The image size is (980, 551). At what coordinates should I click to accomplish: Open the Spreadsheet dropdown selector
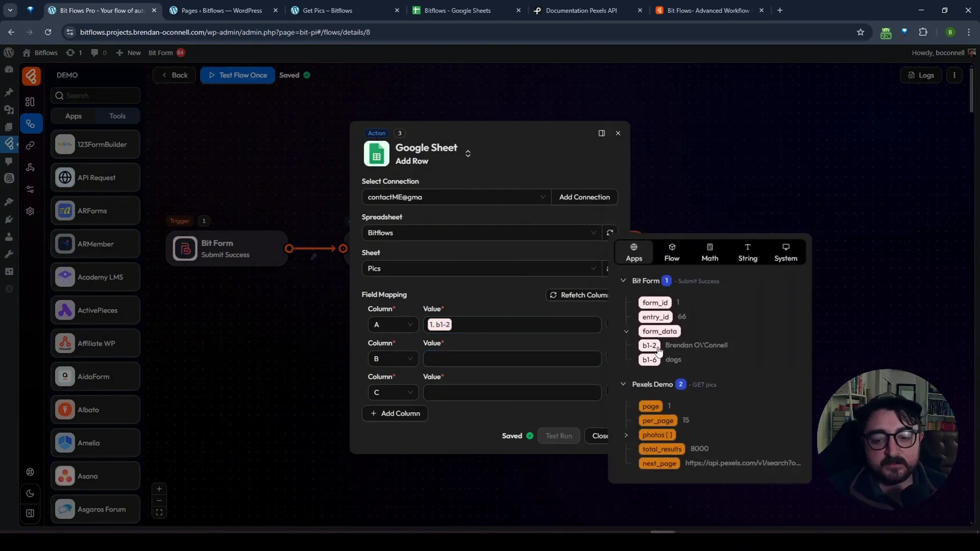(x=481, y=233)
